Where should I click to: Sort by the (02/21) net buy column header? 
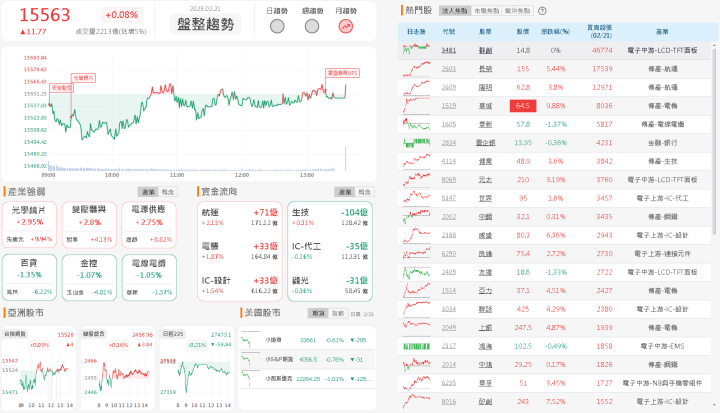tap(600, 32)
